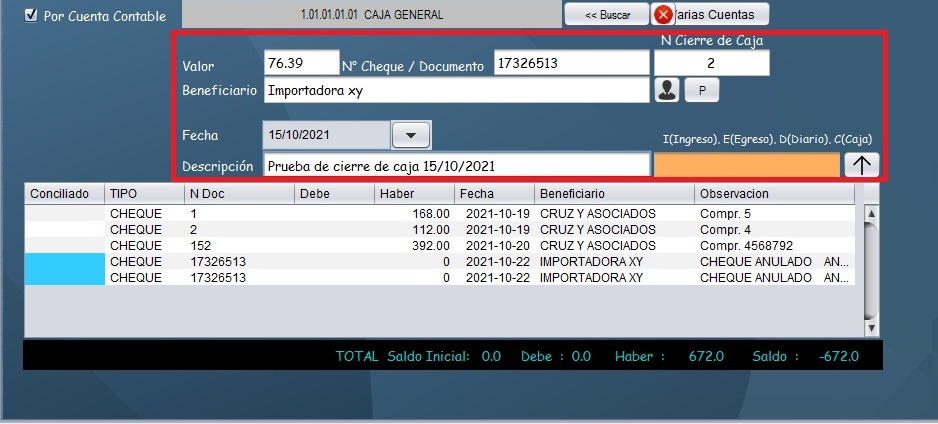The image size is (938, 424).
Task: Sort by the Haber column header
Action: coord(414,193)
